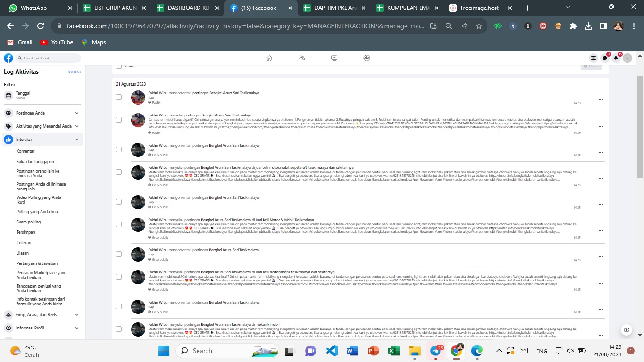Open Tanggal date filter

[42, 95]
